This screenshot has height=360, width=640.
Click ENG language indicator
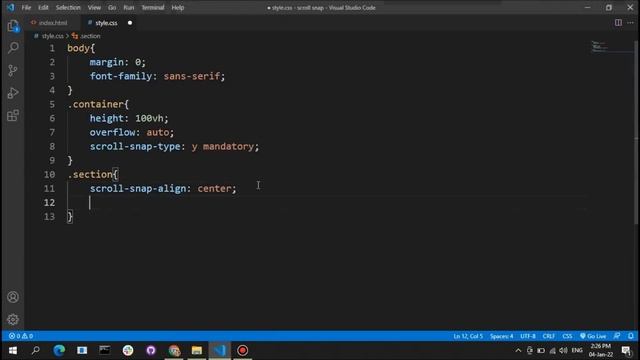[577, 350]
